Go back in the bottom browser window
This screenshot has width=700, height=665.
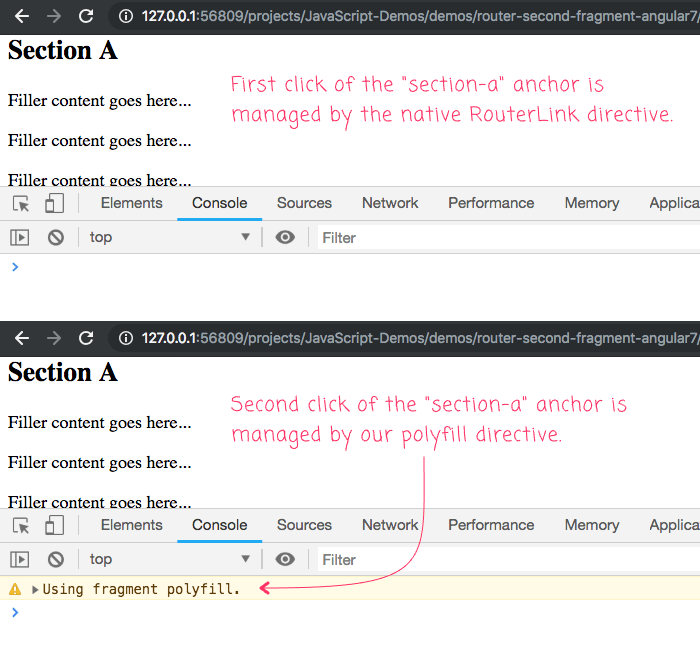[21, 338]
